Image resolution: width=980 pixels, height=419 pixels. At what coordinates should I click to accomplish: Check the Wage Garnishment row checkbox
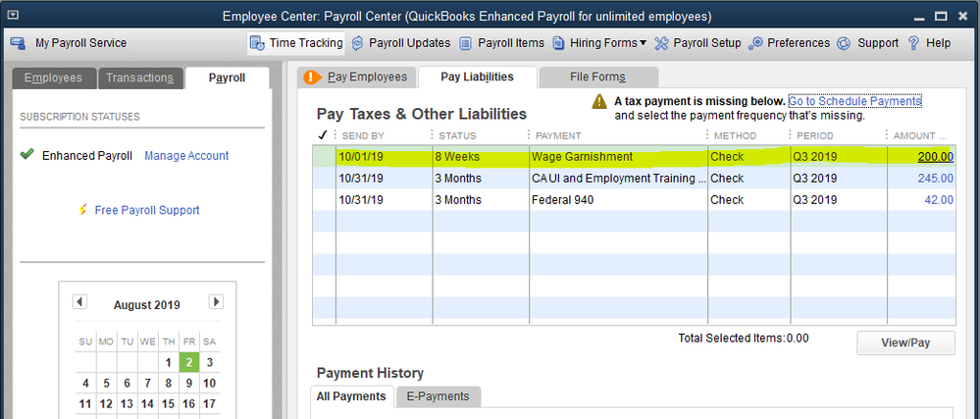[x=324, y=156]
